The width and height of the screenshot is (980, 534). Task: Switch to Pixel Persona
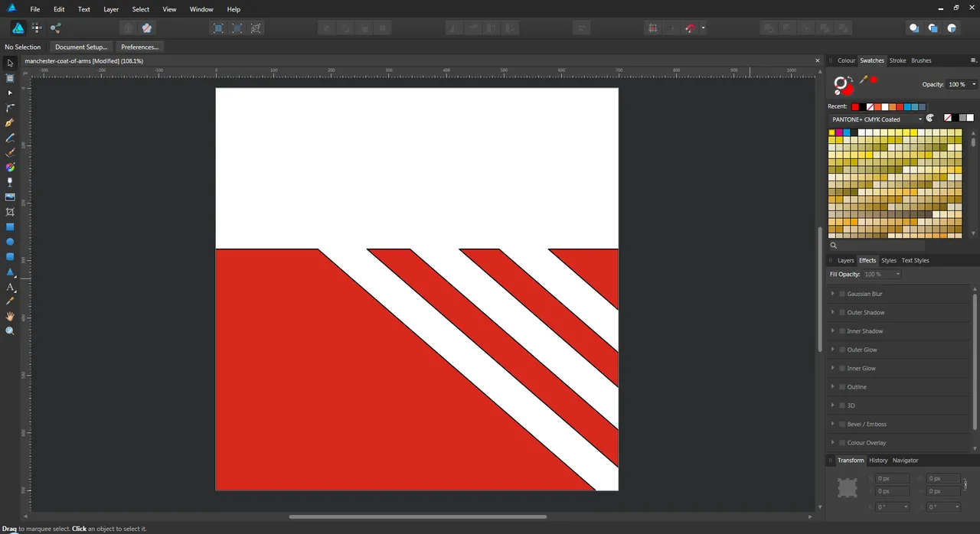click(37, 28)
